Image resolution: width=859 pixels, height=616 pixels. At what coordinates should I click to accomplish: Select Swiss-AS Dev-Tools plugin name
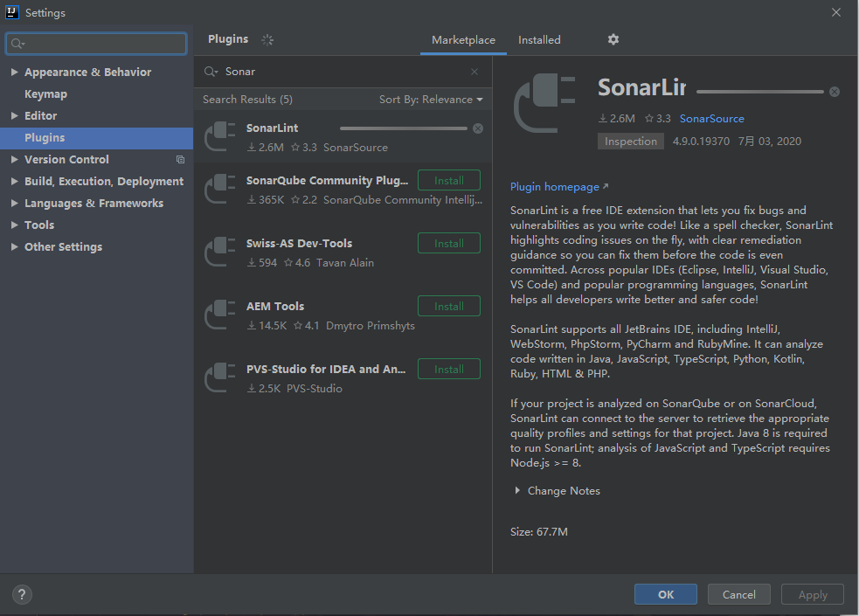click(299, 244)
